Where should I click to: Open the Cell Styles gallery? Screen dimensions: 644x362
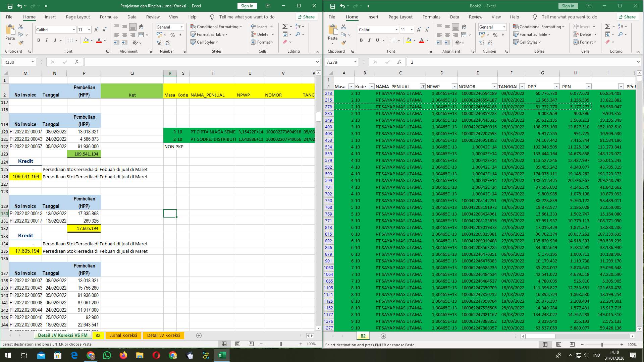pyautogui.click(x=205, y=42)
